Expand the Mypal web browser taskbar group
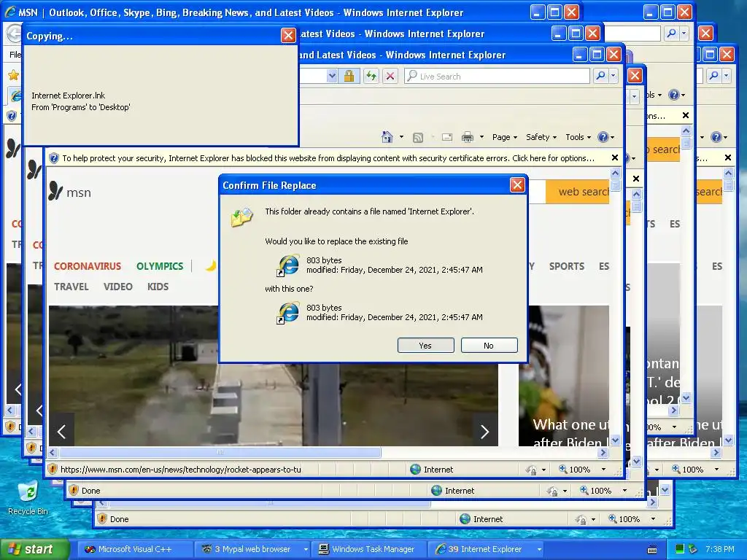The height and width of the screenshot is (560, 747). (x=306, y=549)
